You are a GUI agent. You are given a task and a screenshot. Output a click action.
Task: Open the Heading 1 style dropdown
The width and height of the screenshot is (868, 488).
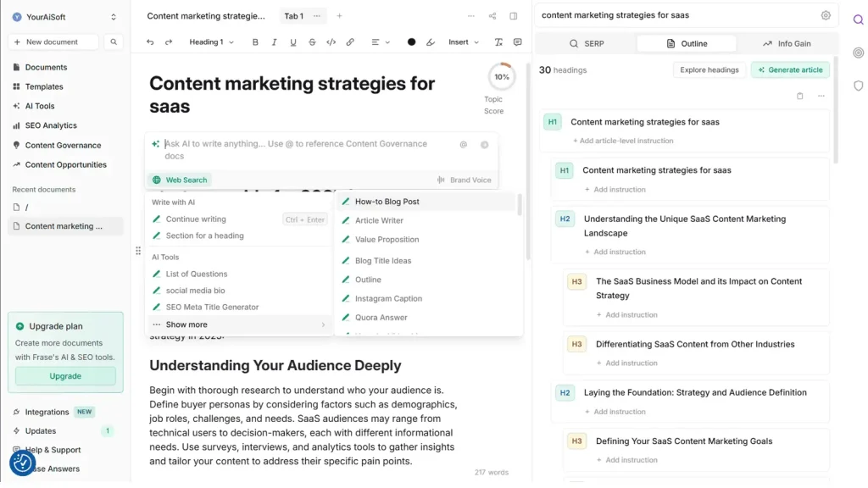[211, 42]
